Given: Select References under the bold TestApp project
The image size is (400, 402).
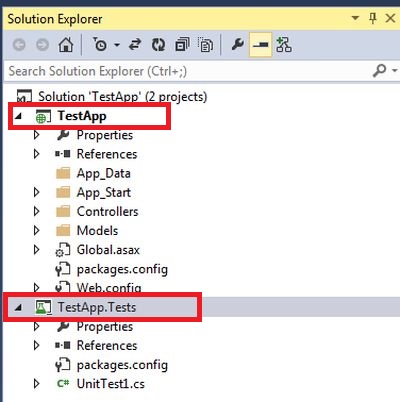Looking at the screenshot, I should (x=107, y=154).
